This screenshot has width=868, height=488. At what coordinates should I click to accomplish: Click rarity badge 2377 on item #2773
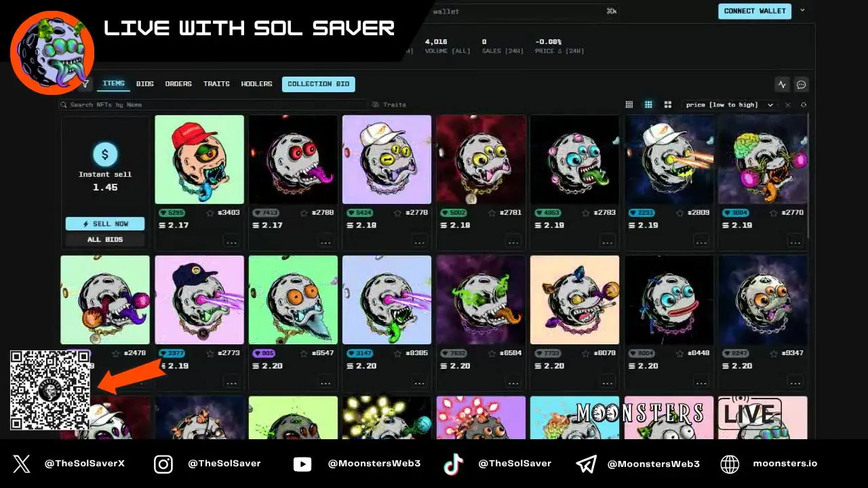pyautogui.click(x=172, y=353)
